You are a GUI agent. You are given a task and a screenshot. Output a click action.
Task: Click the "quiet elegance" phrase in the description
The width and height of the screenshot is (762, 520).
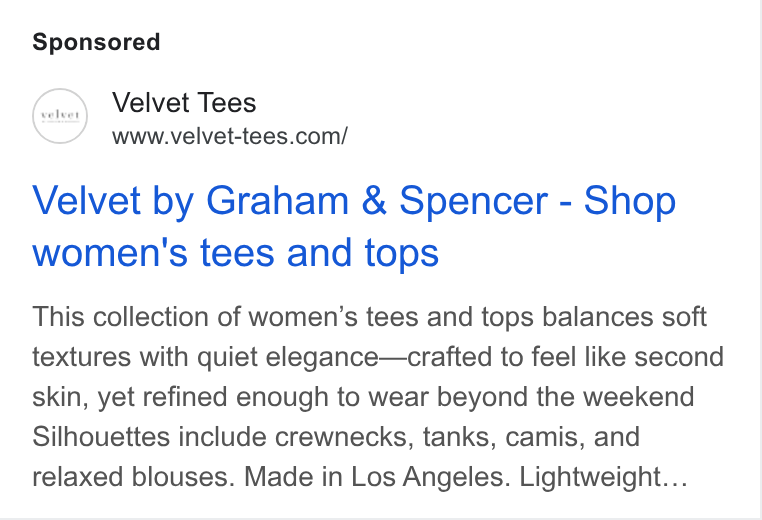[288, 357]
